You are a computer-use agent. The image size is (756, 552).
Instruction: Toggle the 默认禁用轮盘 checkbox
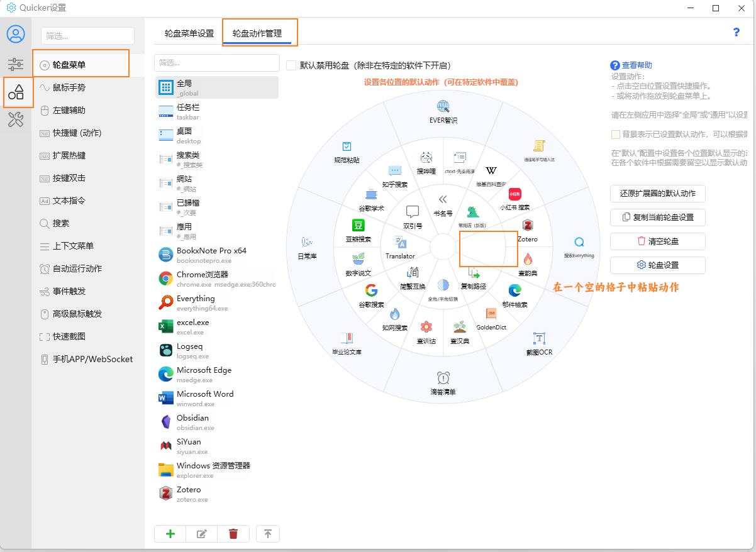(x=291, y=65)
